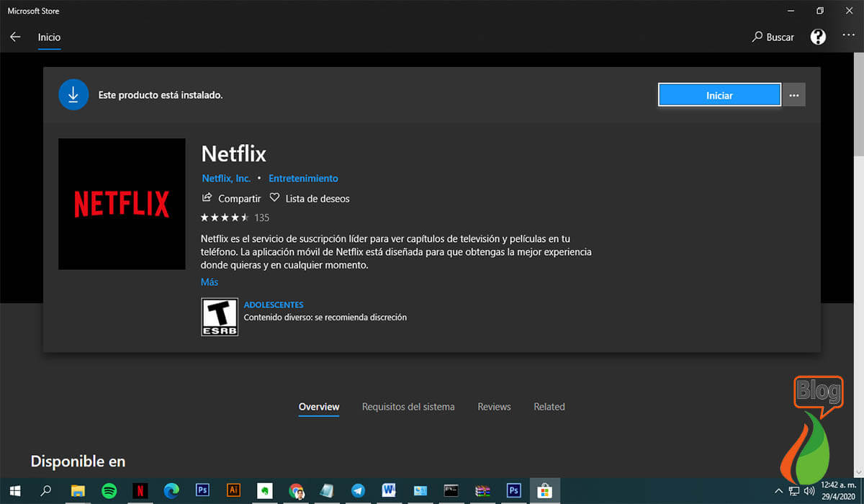Screen dimensions: 864x504
Task: Click the ESRB Teen rating badge
Action: tap(220, 317)
